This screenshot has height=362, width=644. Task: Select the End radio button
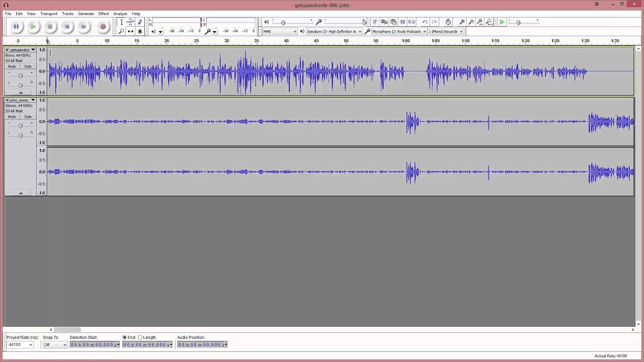(x=125, y=337)
